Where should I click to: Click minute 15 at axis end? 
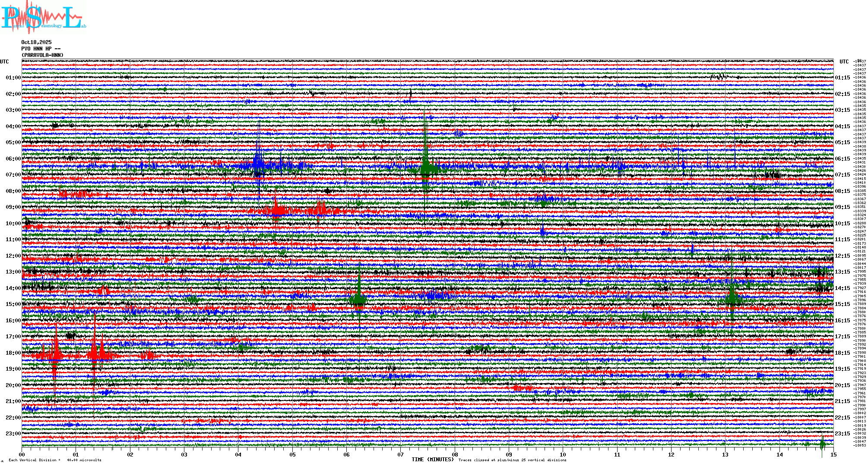(833, 454)
